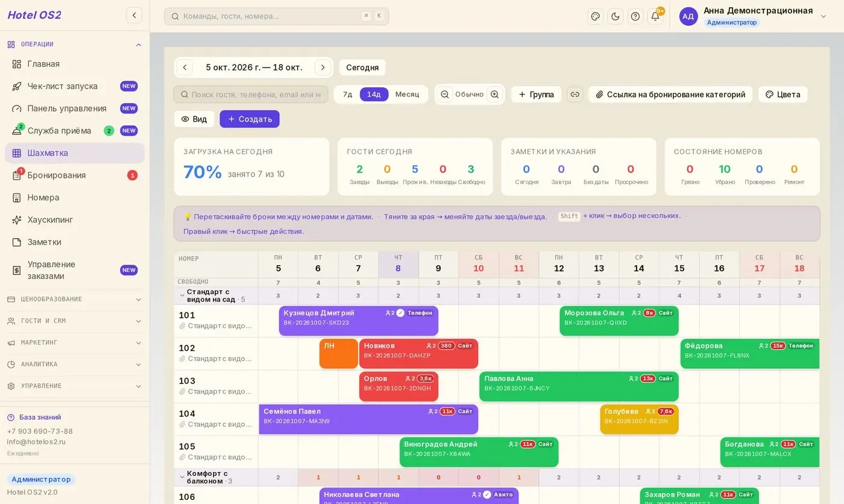Focus the guest search field in toolbar
Image resolution: width=844 pixels, height=504 pixels.
point(251,95)
